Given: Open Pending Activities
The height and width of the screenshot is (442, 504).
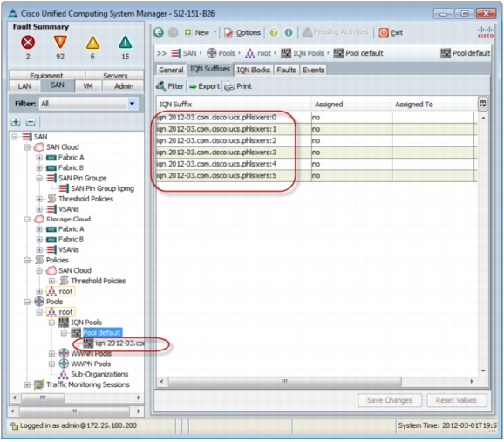Looking at the screenshot, I should coord(335,32).
